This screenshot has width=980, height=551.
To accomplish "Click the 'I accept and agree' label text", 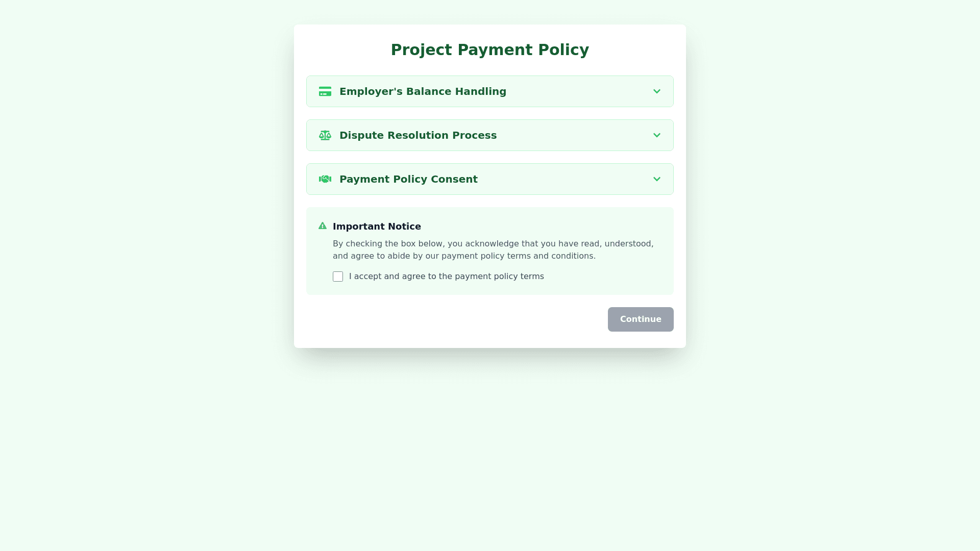I will pyautogui.click(x=446, y=277).
